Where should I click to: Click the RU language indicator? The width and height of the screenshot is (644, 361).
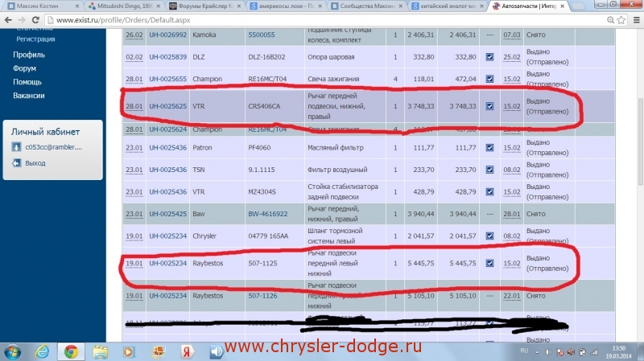(524, 351)
